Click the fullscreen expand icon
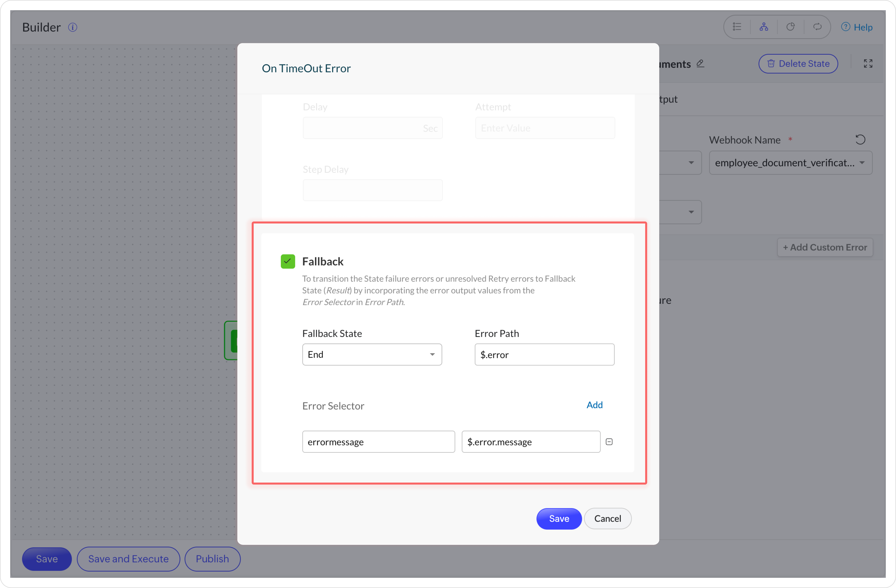Viewport: 896px width, 588px height. coord(868,64)
